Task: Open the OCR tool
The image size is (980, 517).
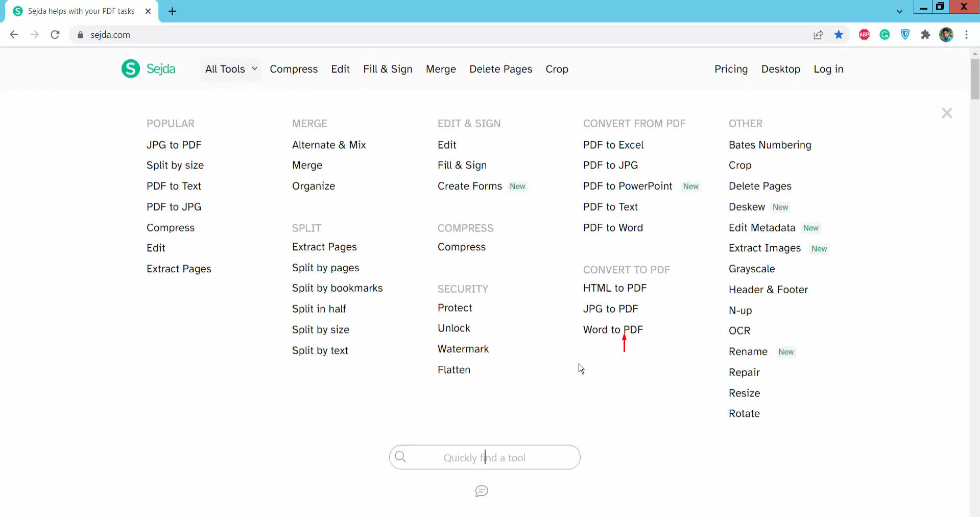Action: [x=739, y=331]
